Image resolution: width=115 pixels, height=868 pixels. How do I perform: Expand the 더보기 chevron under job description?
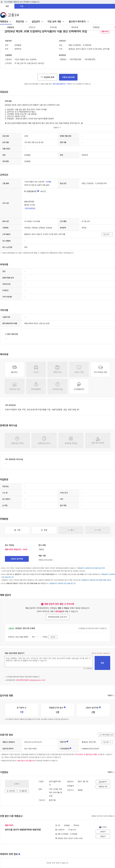[57, 127]
